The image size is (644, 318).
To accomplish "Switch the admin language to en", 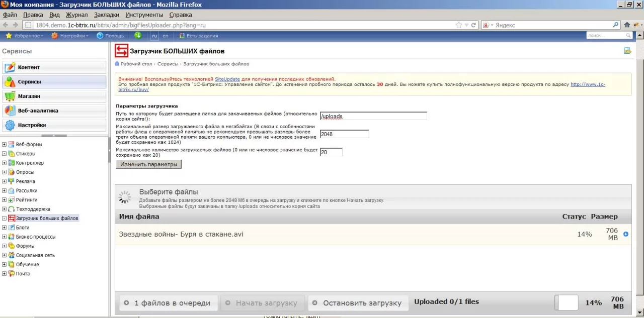I will (x=166, y=36).
